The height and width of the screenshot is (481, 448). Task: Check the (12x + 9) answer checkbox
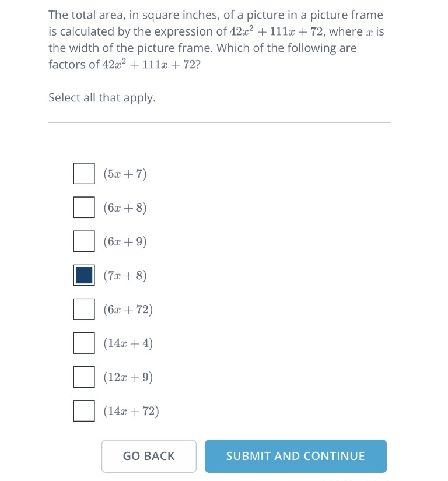click(83, 377)
